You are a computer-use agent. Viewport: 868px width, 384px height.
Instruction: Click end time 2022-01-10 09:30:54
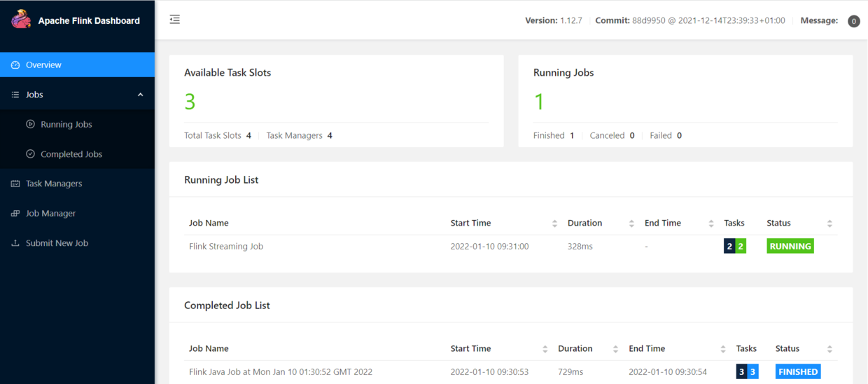[668, 372]
